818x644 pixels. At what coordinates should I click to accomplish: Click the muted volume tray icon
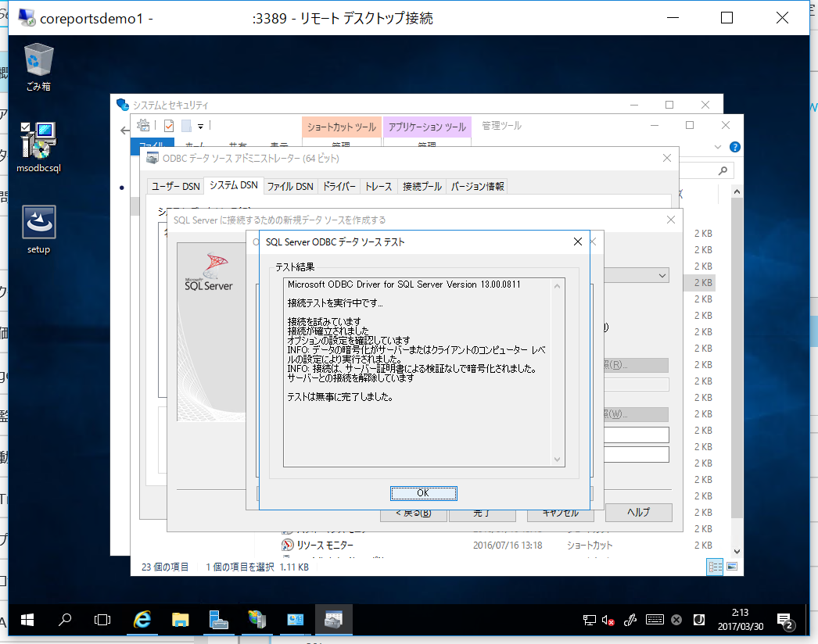point(608,620)
